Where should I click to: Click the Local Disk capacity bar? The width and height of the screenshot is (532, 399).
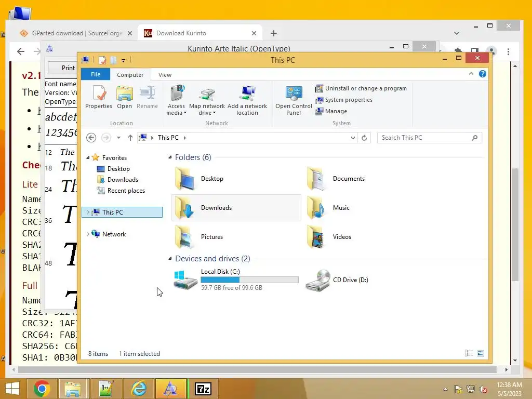[x=250, y=280]
